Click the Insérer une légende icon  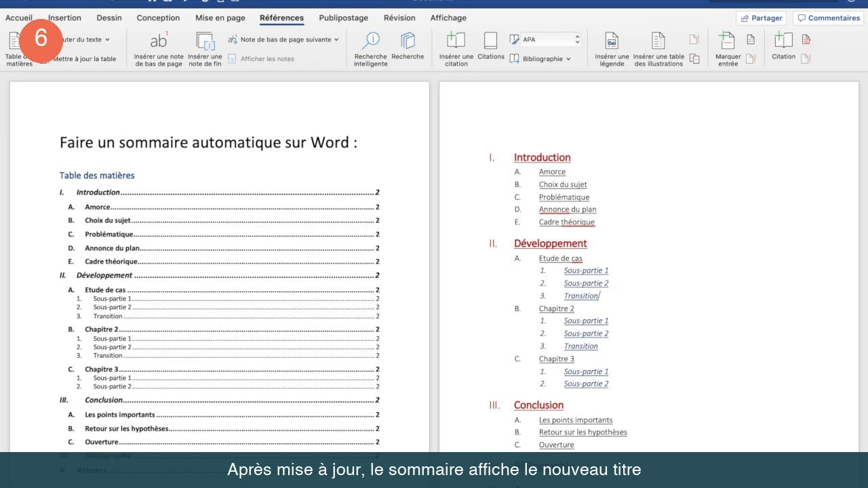click(x=612, y=41)
